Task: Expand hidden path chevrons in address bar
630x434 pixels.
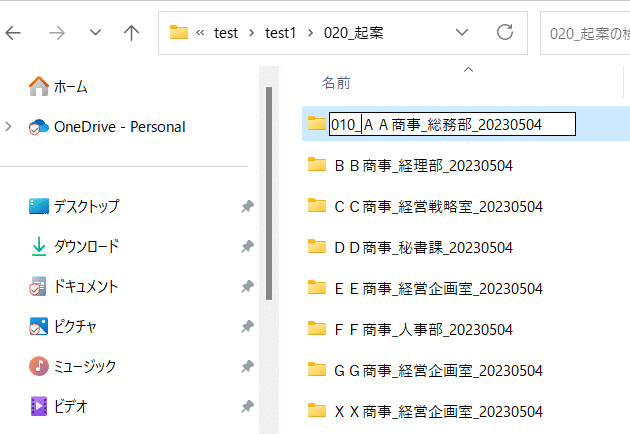Action: 200,33
